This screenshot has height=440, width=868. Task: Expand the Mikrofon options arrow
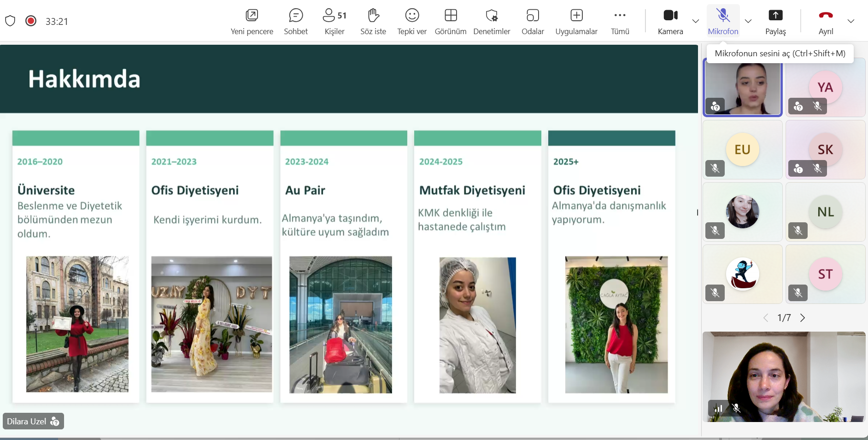[748, 21]
